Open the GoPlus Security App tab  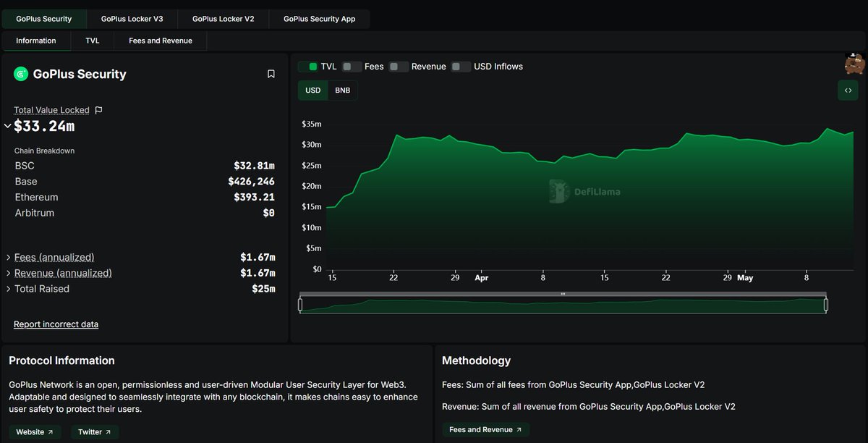coord(319,19)
